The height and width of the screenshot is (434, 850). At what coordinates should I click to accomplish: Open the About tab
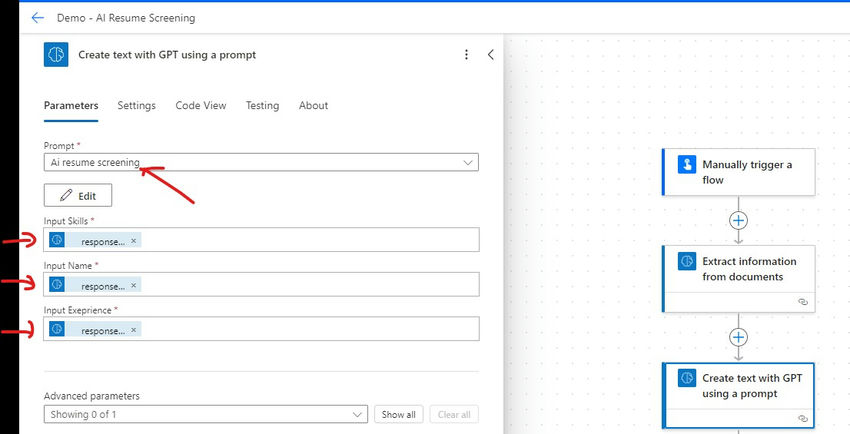coord(313,106)
